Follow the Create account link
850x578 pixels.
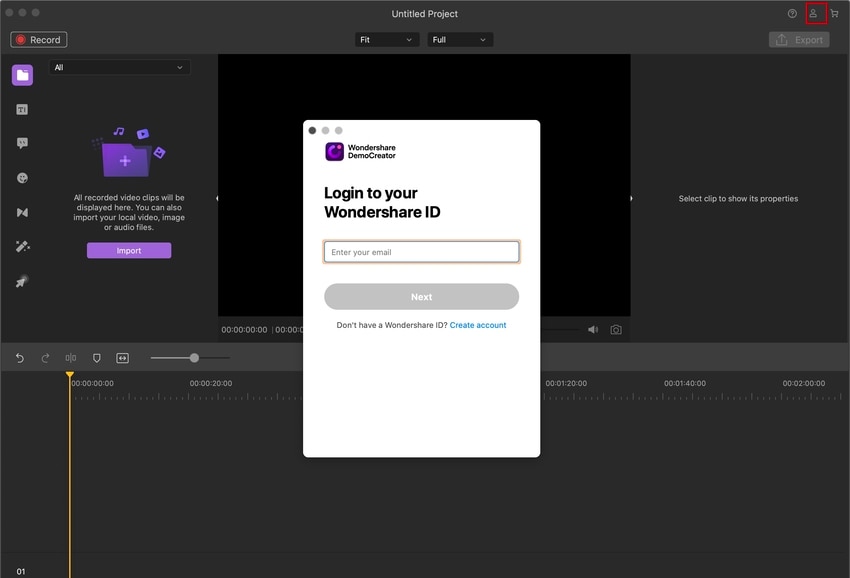(x=478, y=325)
